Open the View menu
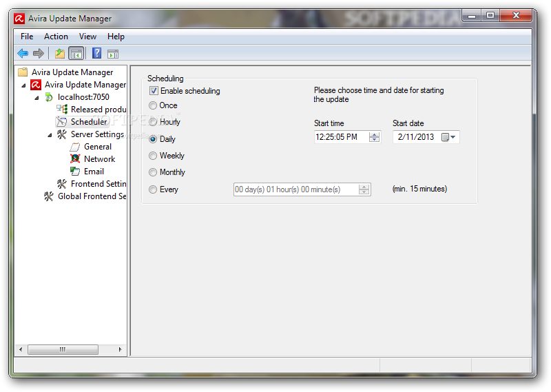The width and height of the screenshot is (551, 392). (87, 37)
